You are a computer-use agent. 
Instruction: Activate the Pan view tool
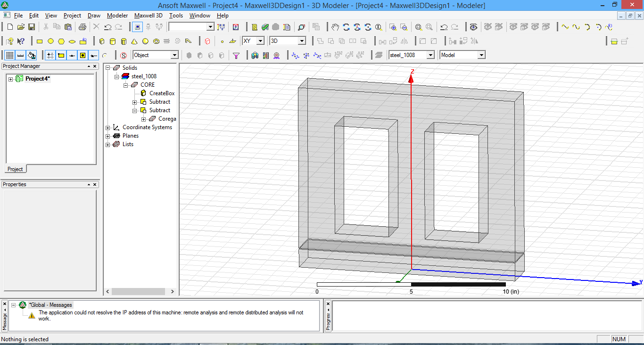[336, 27]
